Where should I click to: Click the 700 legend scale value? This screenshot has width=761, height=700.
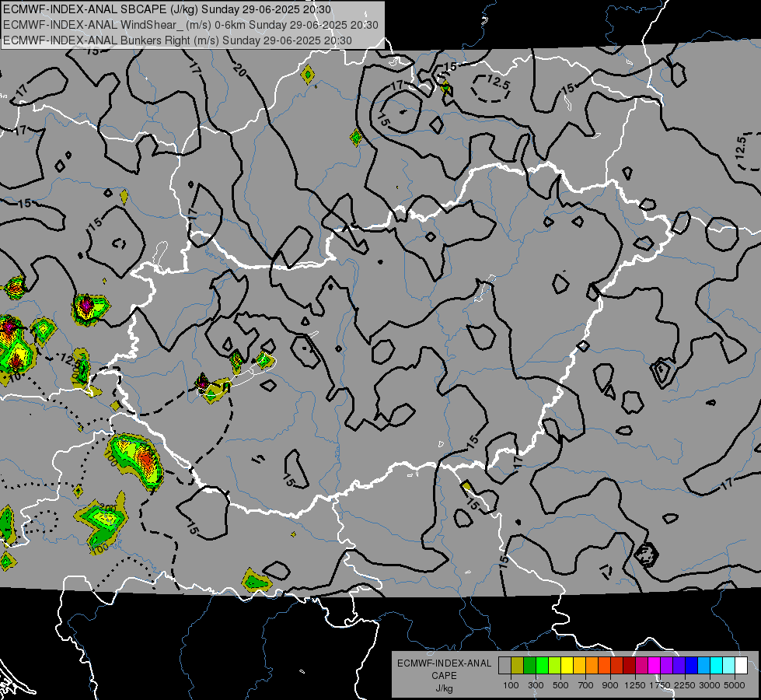pyautogui.click(x=586, y=685)
